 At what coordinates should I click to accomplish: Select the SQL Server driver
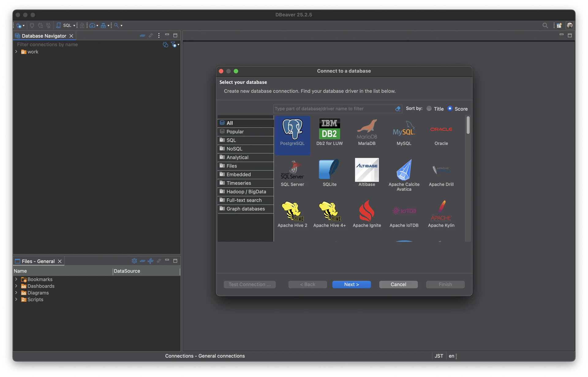pos(292,173)
